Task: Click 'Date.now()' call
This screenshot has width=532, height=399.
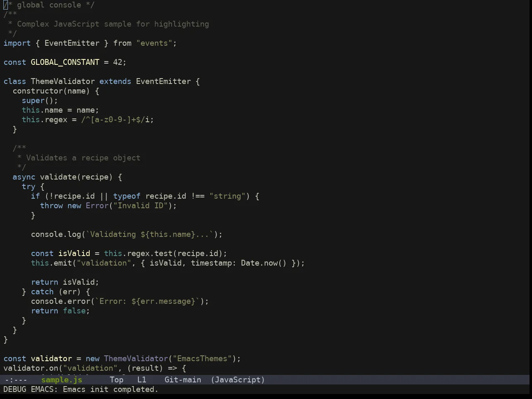Action: (264, 263)
